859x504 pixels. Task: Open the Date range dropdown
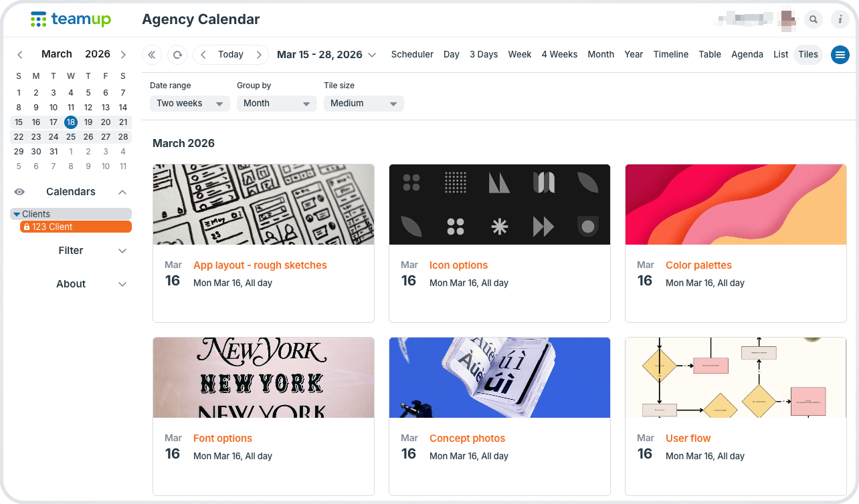189,104
